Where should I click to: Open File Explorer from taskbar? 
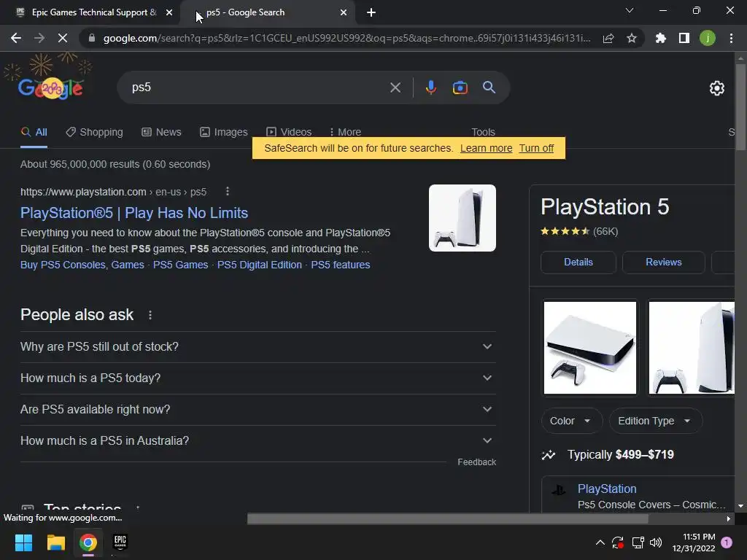[55, 542]
